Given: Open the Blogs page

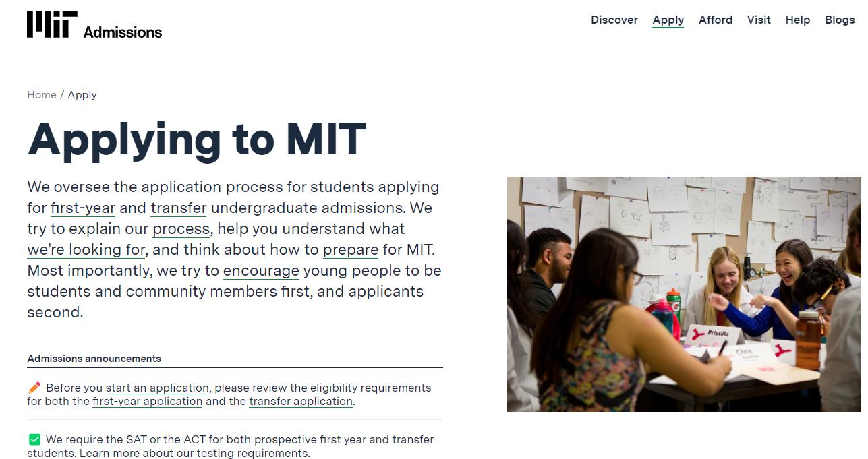Looking at the screenshot, I should (x=839, y=20).
